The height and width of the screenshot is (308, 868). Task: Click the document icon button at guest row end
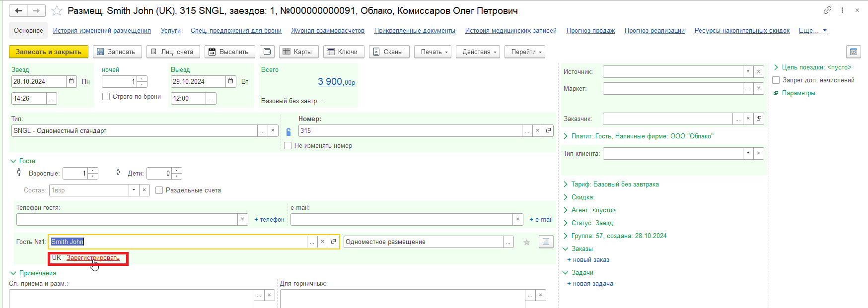click(x=546, y=242)
